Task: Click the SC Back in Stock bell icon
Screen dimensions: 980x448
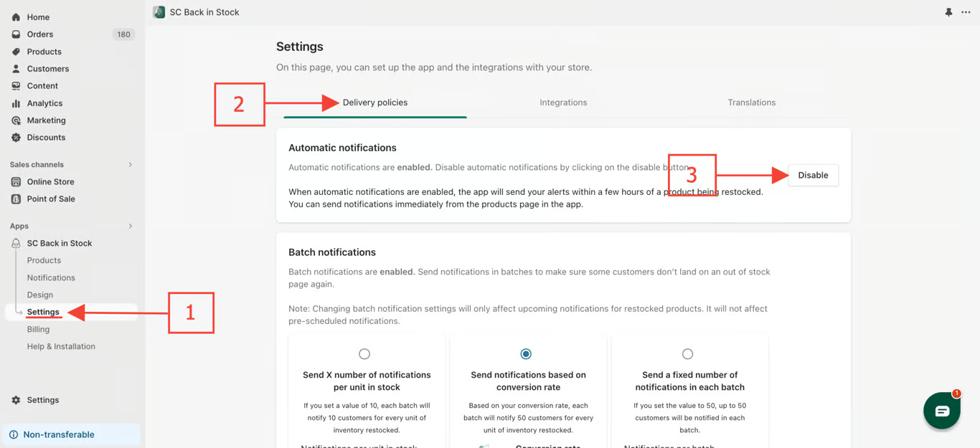Action: 16,244
